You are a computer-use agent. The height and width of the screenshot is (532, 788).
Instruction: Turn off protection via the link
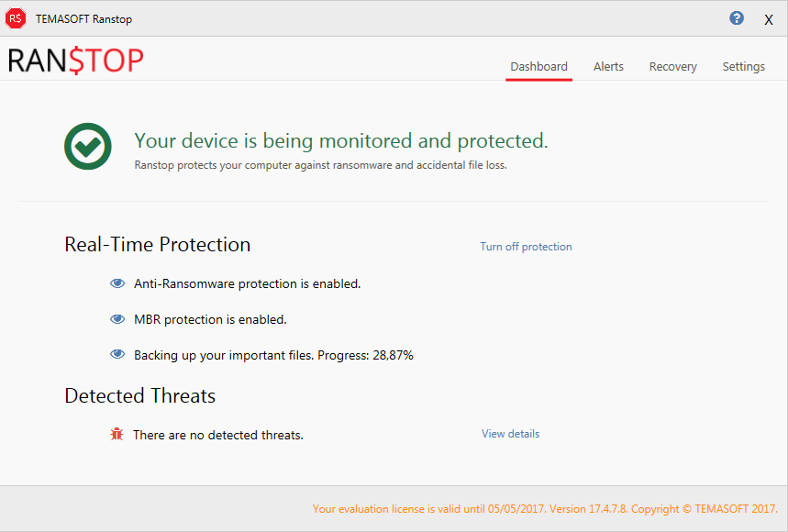pyautogui.click(x=526, y=247)
